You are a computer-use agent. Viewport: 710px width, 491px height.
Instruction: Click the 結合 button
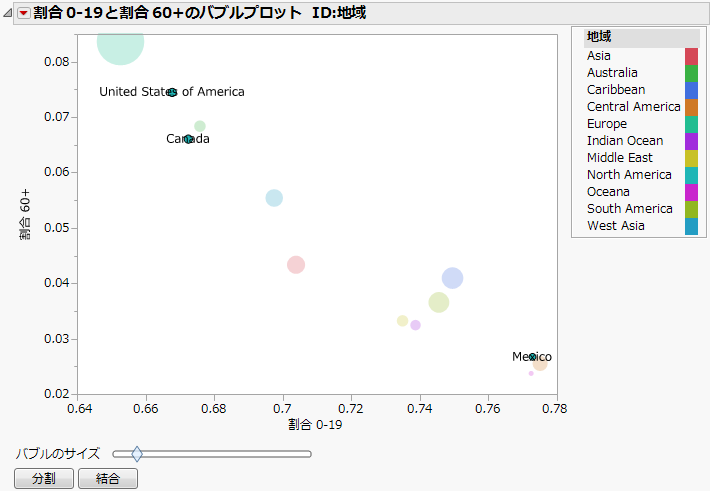click(107, 479)
